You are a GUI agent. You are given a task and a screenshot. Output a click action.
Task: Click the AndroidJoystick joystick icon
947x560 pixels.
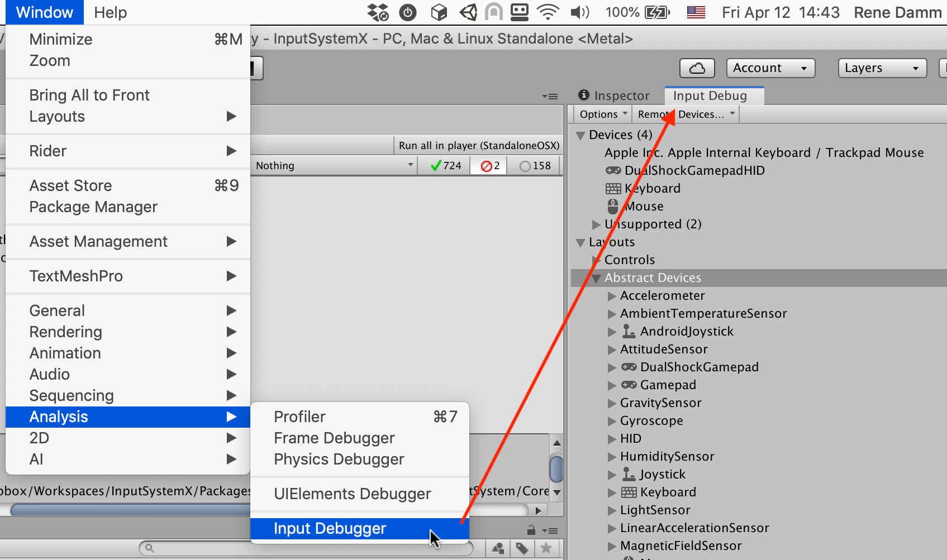[629, 331]
